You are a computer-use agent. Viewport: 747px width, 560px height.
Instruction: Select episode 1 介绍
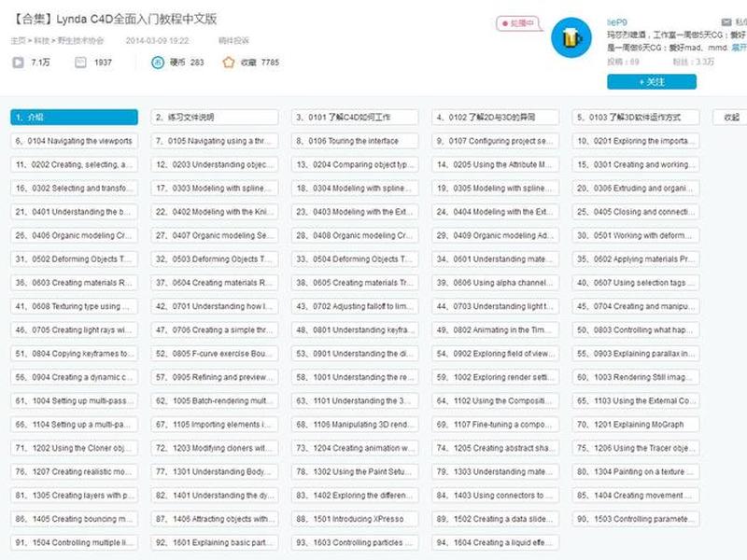75,118
